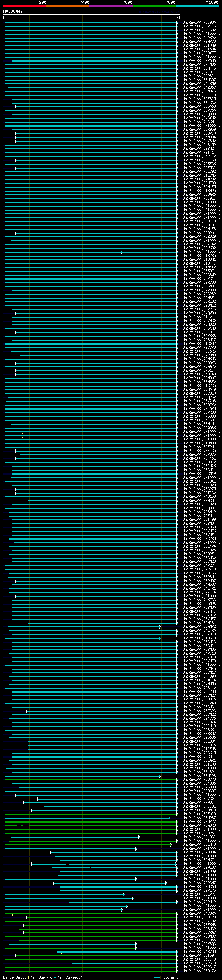Select hit label UniRef100_P49690
222x980 pixels.
(199, 38)
